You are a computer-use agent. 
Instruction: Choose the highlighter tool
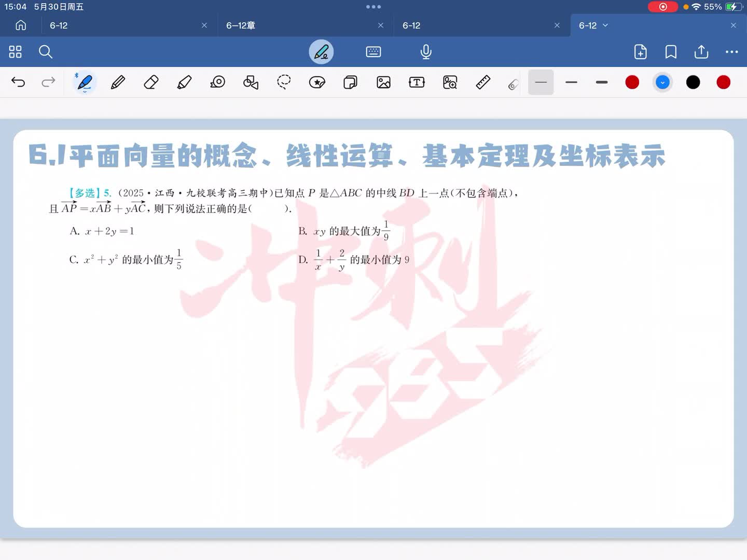coord(184,82)
